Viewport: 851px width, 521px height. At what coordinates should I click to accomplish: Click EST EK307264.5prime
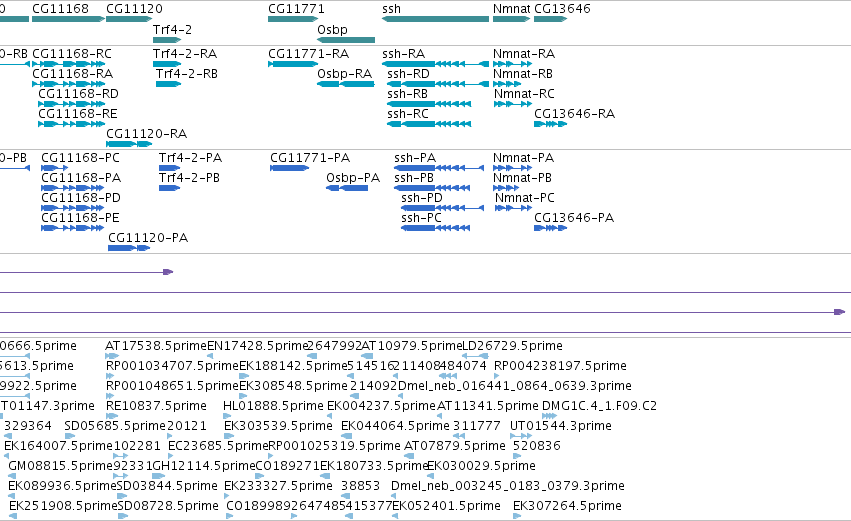coord(567,506)
